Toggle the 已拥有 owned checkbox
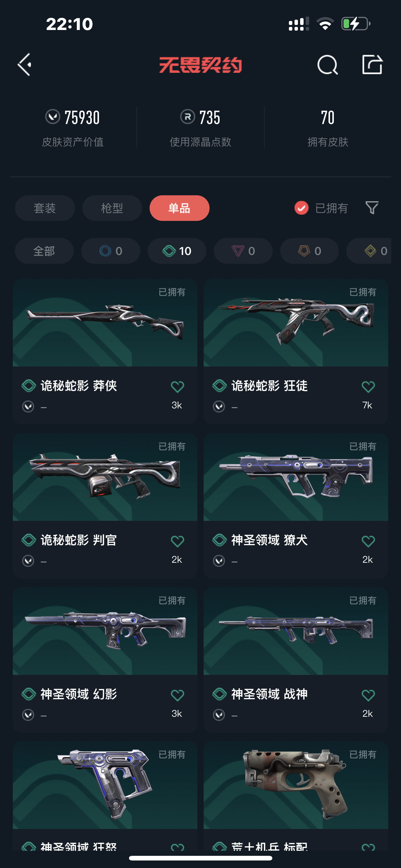This screenshot has height=868, width=401. coord(301,208)
